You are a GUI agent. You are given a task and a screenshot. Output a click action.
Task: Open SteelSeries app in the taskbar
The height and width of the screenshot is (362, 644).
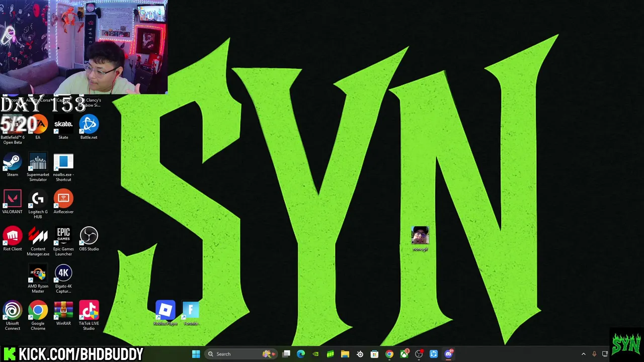[360, 354]
